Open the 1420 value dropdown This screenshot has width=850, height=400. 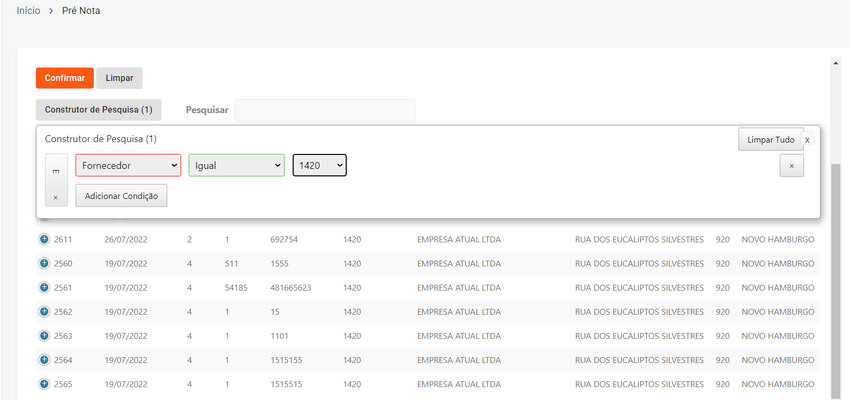pyautogui.click(x=320, y=166)
